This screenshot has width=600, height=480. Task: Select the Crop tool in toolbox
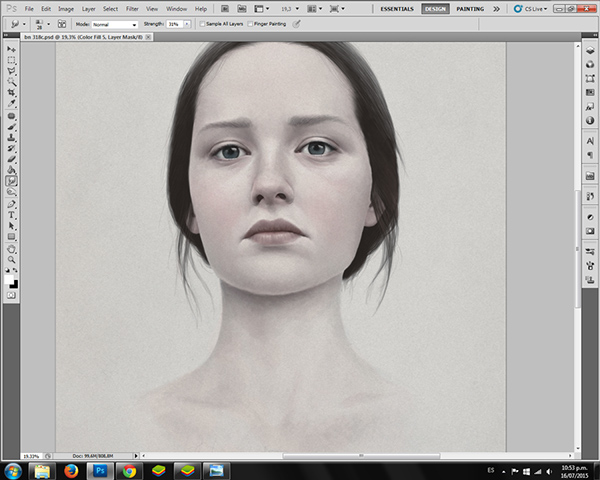click(x=11, y=92)
